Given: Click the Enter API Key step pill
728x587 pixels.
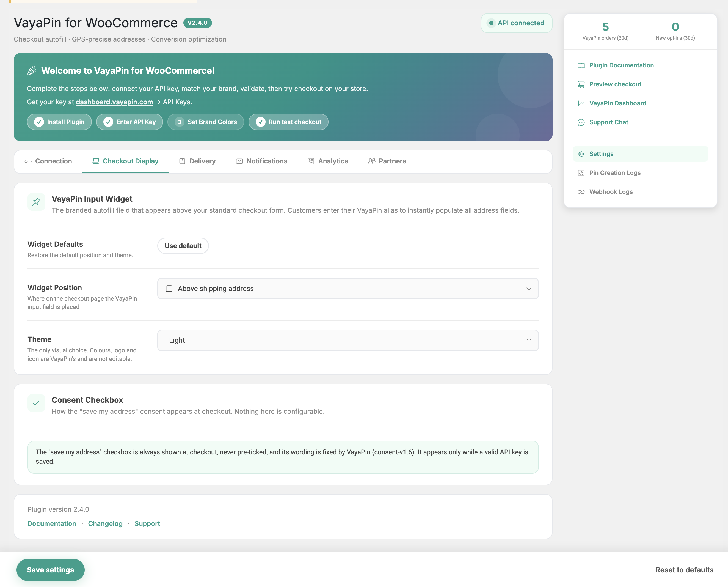Looking at the screenshot, I should (129, 122).
